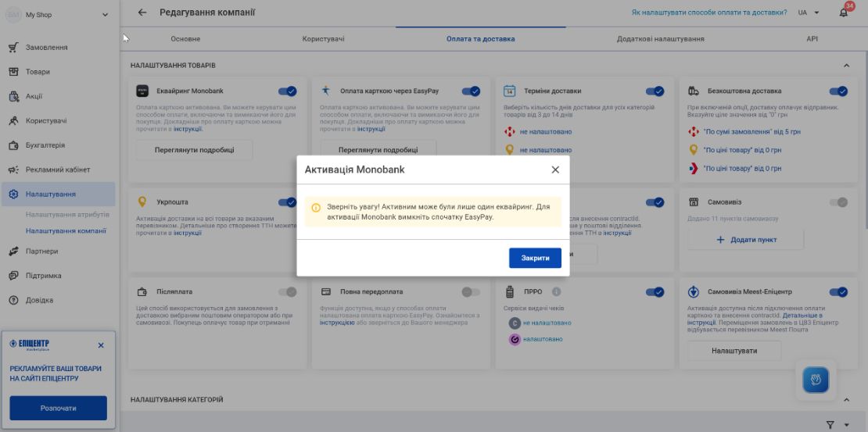Click the Monobank logo icon
Screen dimensions: 868x432
coord(143,91)
